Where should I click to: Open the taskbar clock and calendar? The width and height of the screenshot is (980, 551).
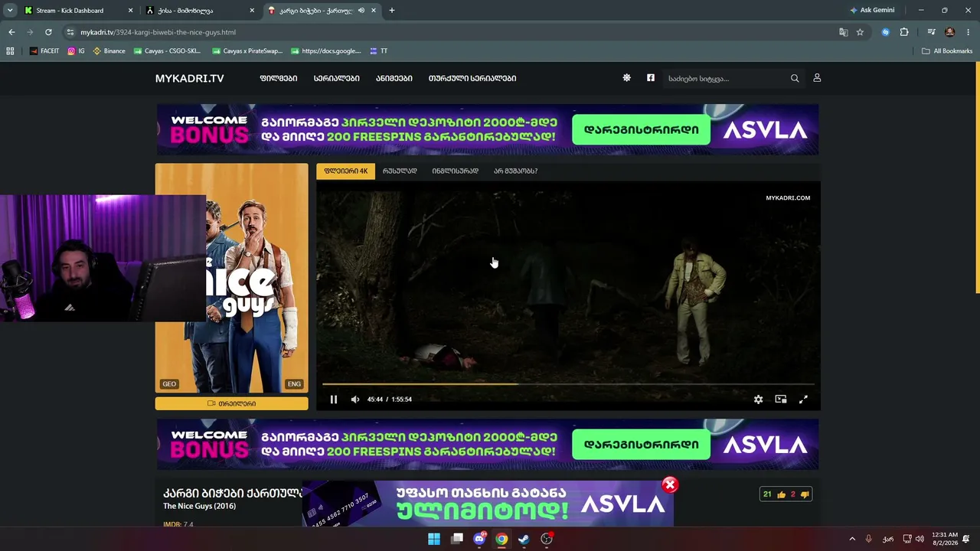point(946,539)
